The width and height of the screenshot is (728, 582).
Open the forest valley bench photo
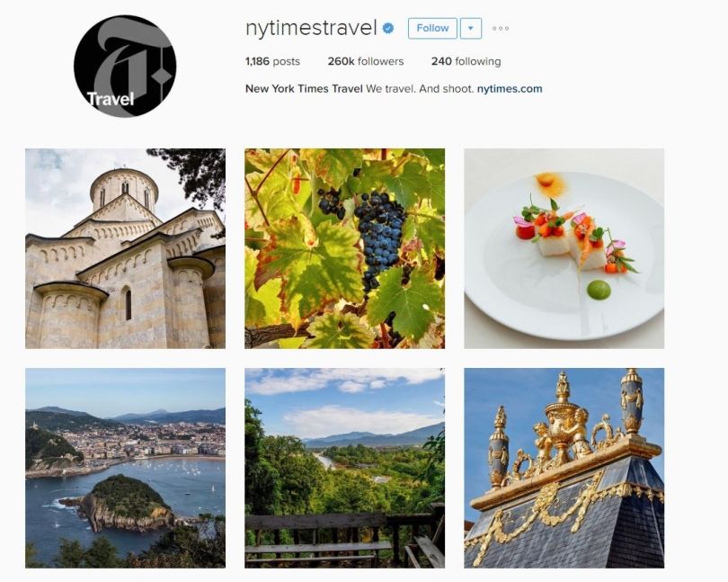pos(344,468)
